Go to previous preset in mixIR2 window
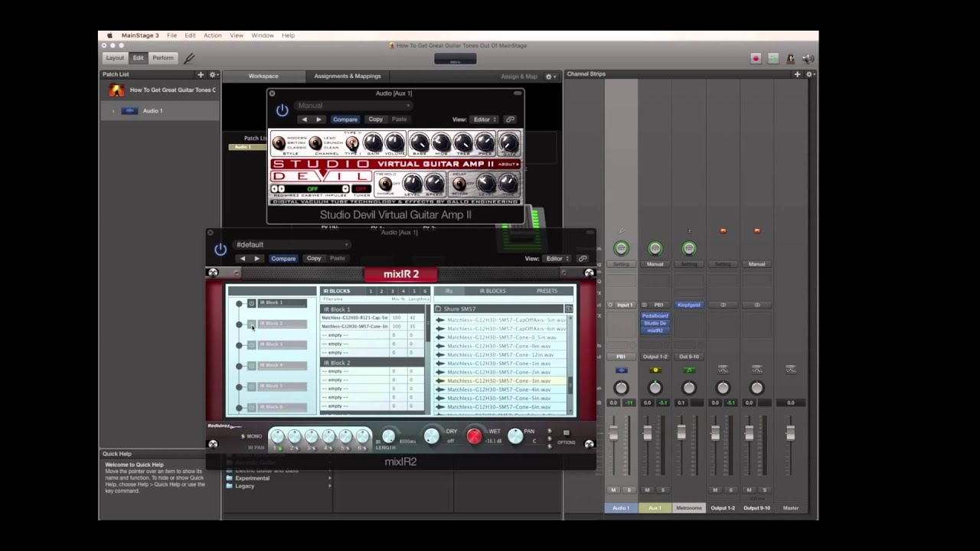The width and height of the screenshot is (980, 551). 243,259
